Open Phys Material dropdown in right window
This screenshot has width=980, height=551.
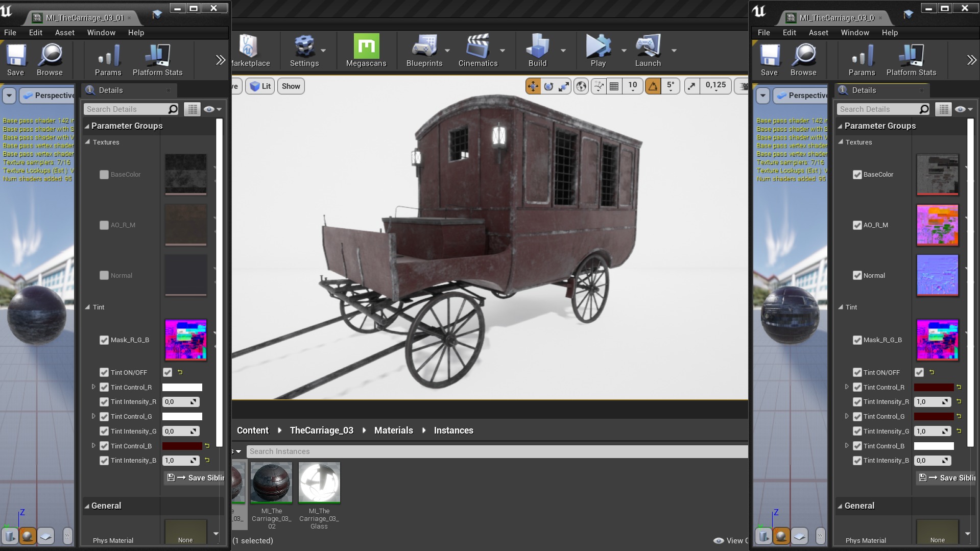(x=968, y=534)
